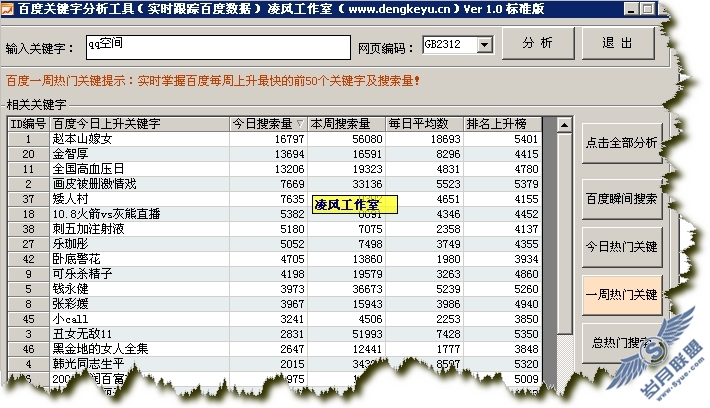Click the ID编号 column header

29,124
